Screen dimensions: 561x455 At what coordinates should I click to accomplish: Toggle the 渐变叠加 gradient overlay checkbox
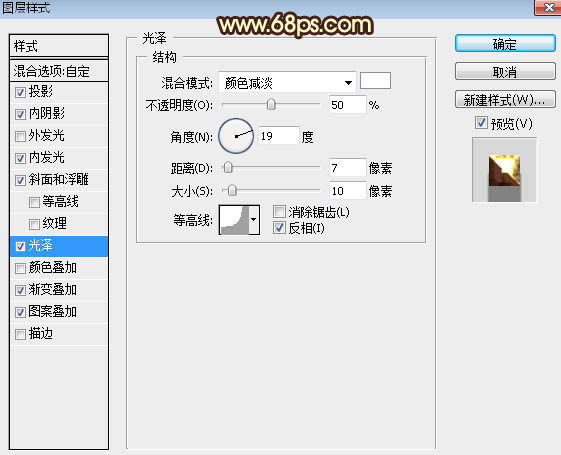tap(20, 290)
